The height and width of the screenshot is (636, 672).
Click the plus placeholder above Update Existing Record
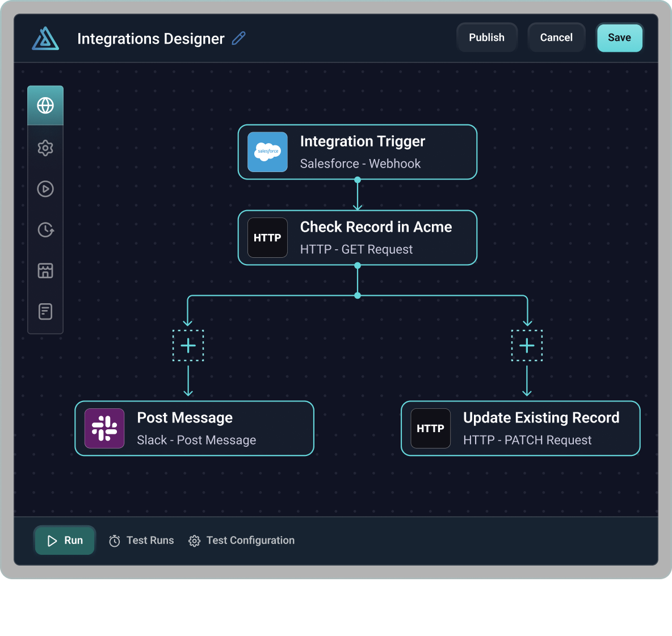(527, 345)
